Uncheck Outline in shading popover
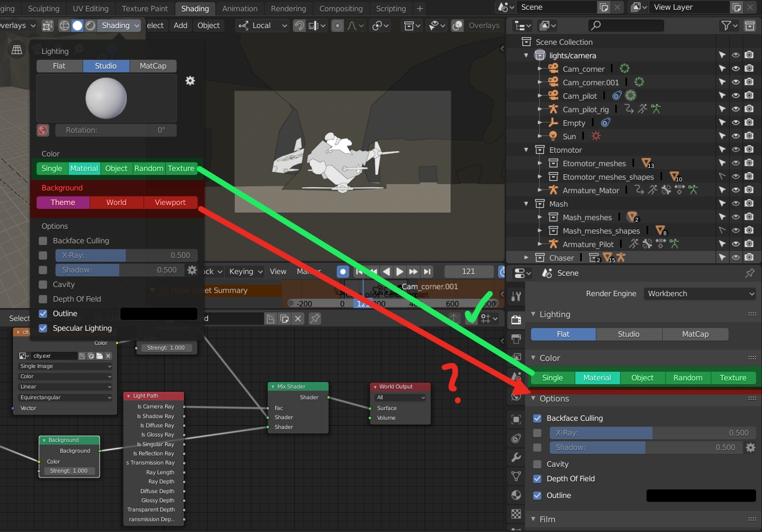Screen dimensions: 762x532 pyautogui.click(x=43, y=313)
